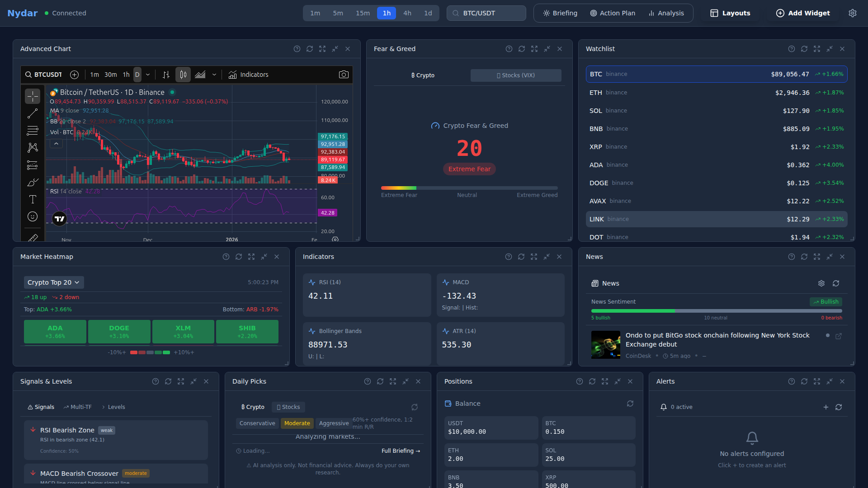Image resolution: width=868 pixels, height=488 pixels.
Task: Select the Text annotation tool on chart
Action: (x=33, y=199)
